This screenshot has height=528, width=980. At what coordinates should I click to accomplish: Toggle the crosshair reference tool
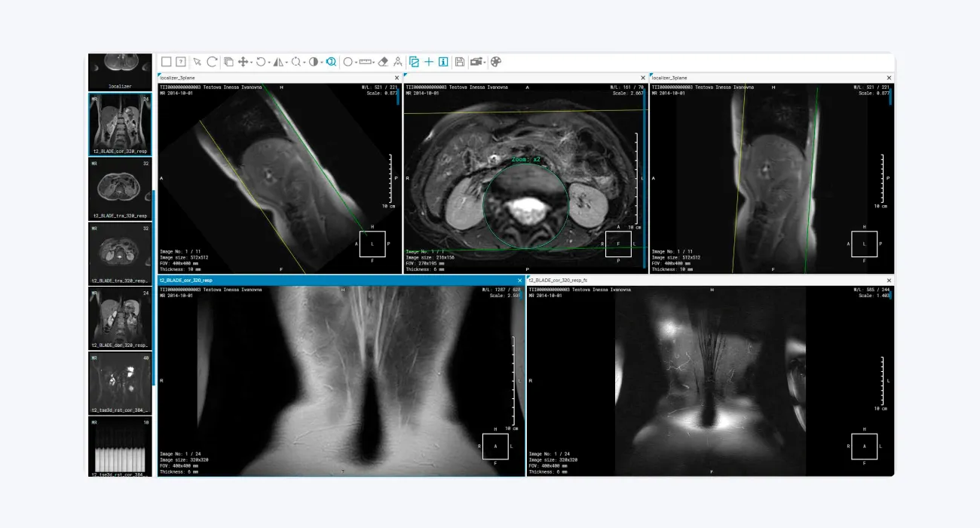[430, 62]
